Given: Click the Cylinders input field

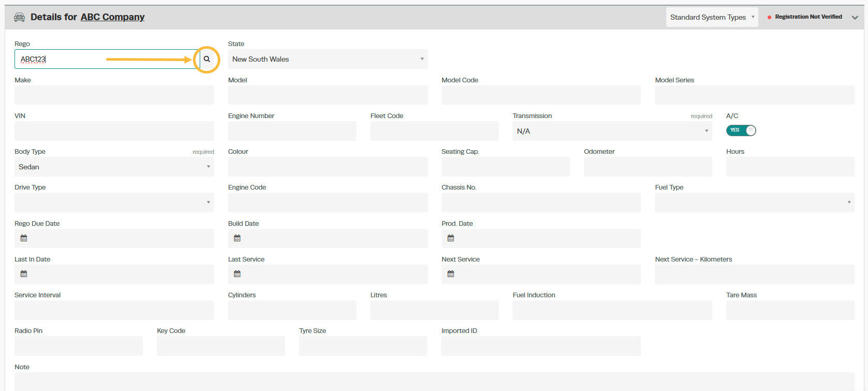Looking at the screenshot, I should pyautogui.click(x=292, y=310).
